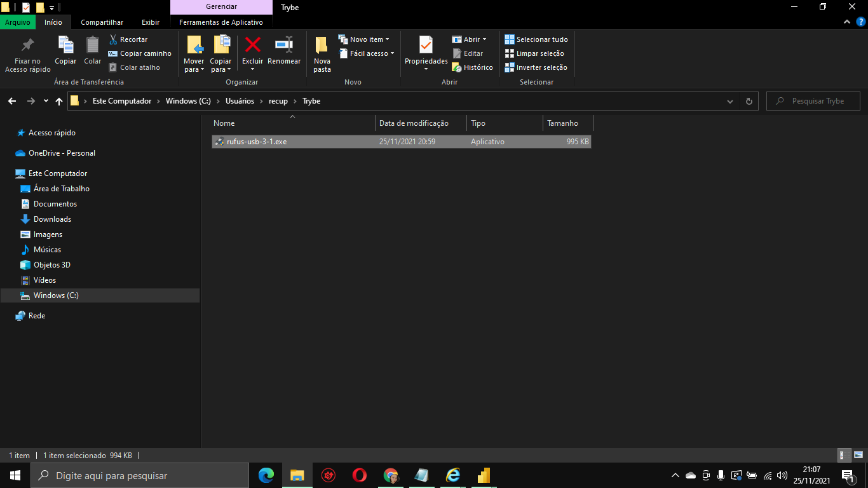Screen dimensions: 868x488
Task: Open explorer help question mark
Action: (x=860, y=22)
